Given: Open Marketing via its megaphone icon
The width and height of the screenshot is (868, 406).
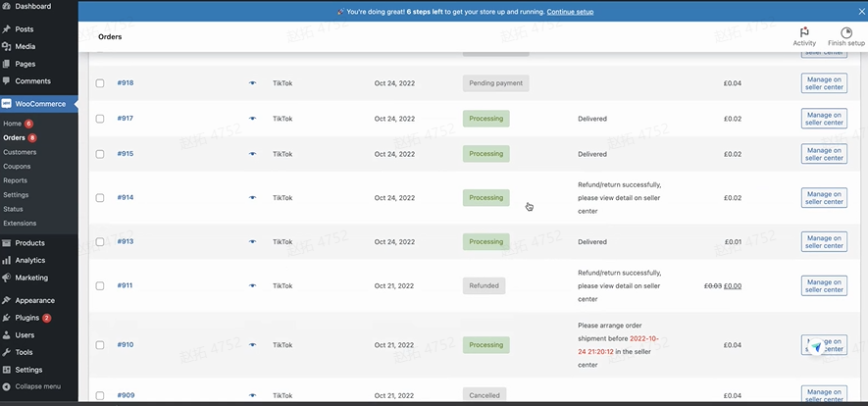Looking at the screenshot, I should pos(7,278).
